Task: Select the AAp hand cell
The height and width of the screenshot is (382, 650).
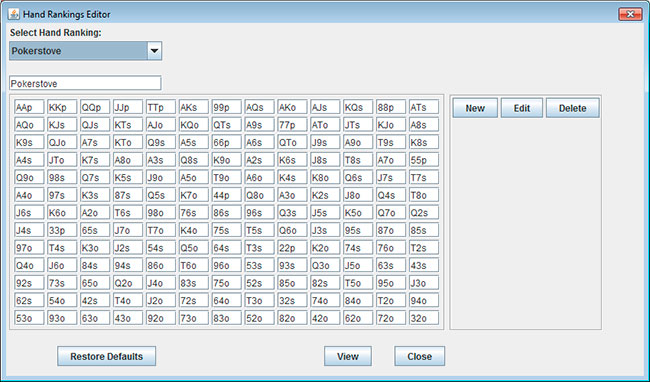Action: click(x=29, y=107)
